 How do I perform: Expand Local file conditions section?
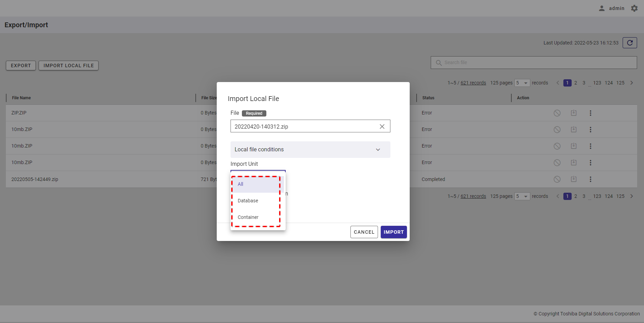pos(378,150)
